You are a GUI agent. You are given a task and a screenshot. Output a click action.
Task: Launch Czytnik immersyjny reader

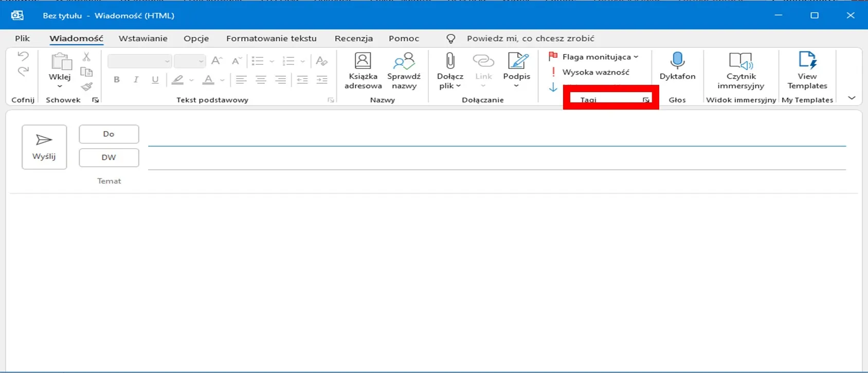tap(740, 61)
